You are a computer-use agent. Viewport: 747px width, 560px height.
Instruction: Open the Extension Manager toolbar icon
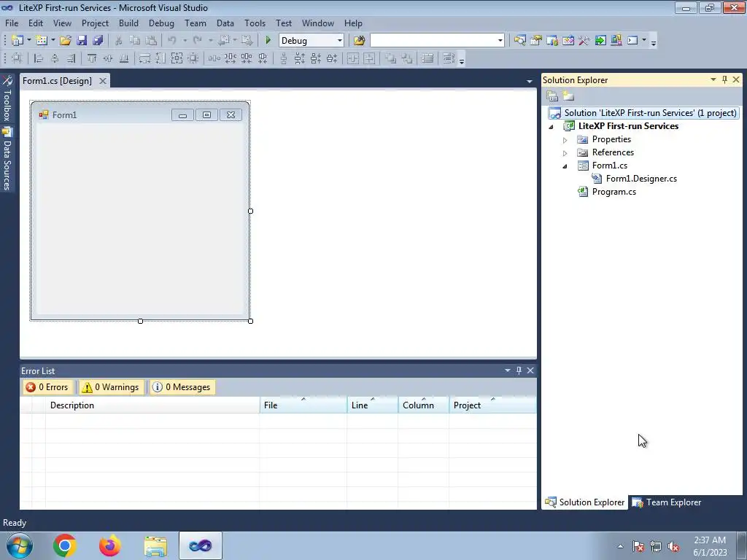point(616,41)
